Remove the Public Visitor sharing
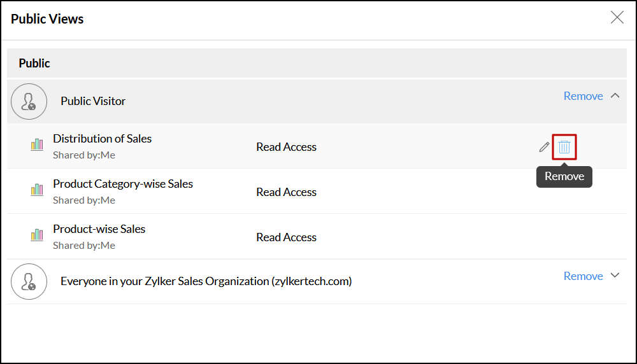637x364 pixels. click(583, 96)
